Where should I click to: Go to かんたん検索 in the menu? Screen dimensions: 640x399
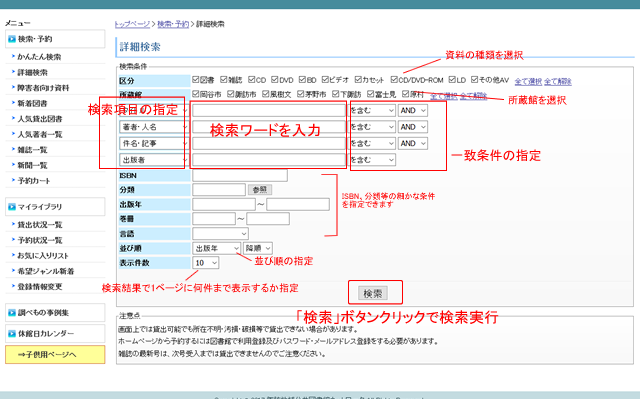coord(39,57)
